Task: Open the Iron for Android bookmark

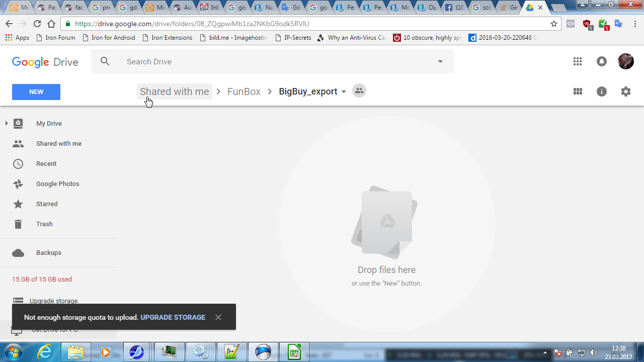Action: tap(108, 38)
